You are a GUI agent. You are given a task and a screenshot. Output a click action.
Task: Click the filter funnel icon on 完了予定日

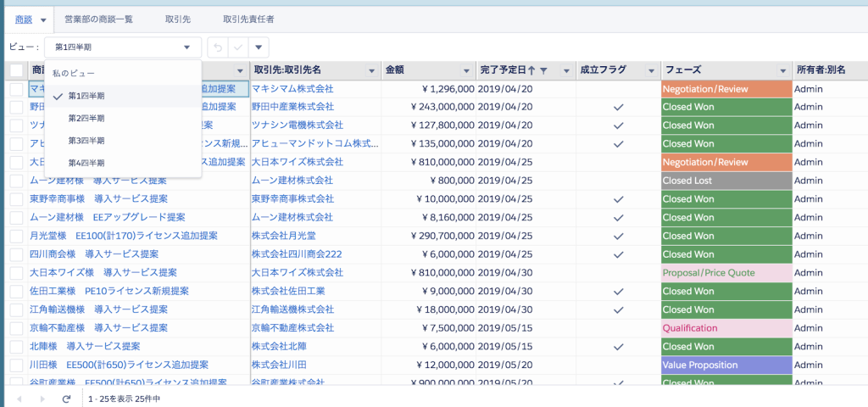tap(544, 70)
